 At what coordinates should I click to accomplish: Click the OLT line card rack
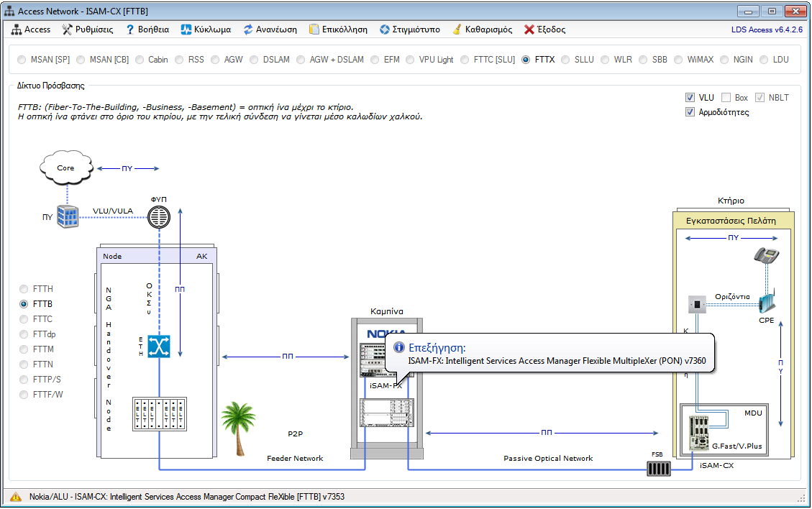click(159, 414)
